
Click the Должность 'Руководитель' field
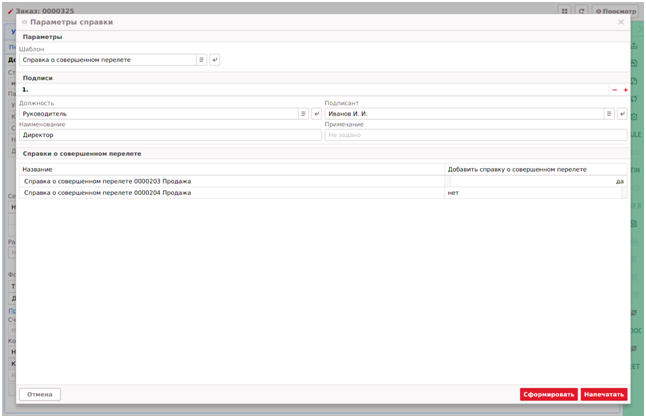158,114
